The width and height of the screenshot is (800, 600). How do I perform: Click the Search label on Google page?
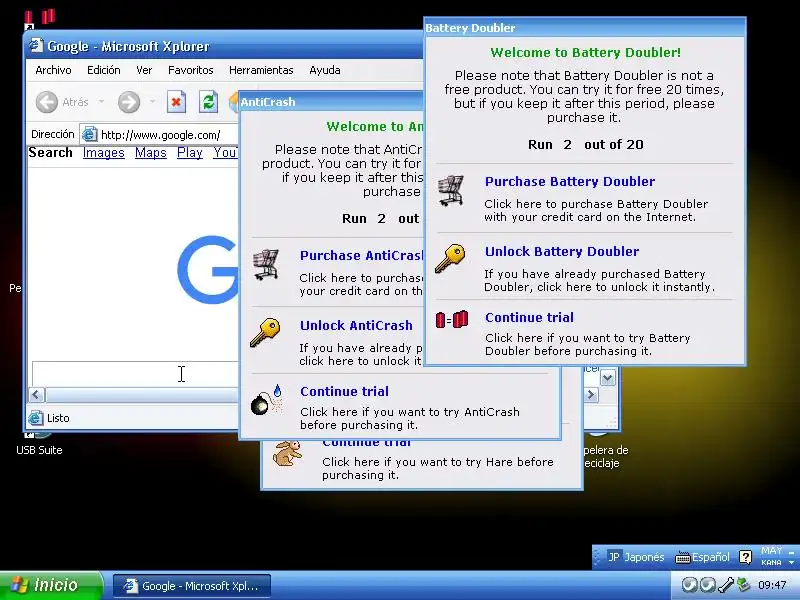click(51, 153)
